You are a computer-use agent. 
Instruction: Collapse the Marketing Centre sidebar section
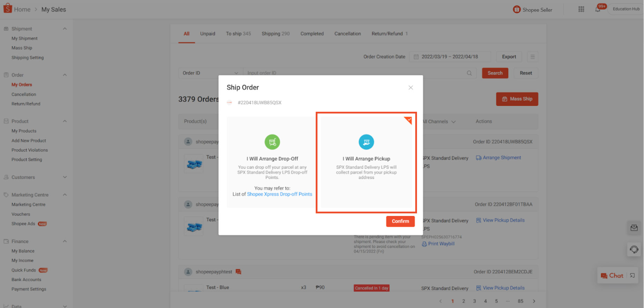[x=65, y=195]
